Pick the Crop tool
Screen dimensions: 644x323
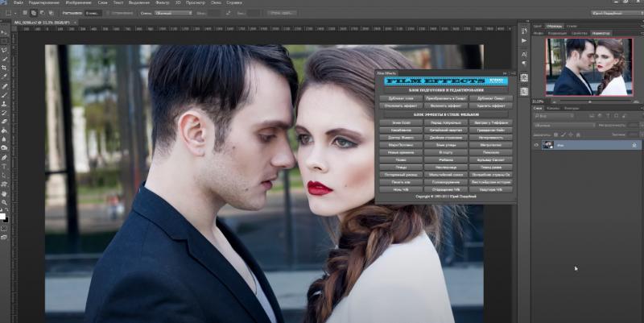(x=5, y=68)
